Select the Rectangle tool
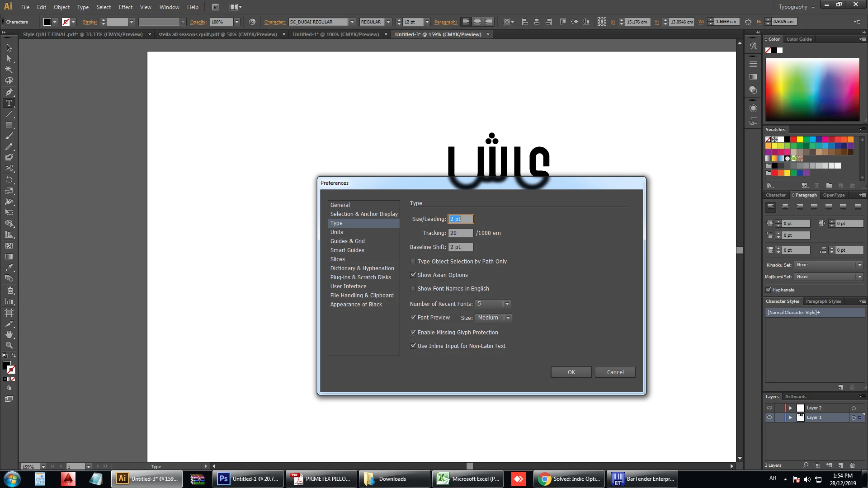 click(9, 125)
